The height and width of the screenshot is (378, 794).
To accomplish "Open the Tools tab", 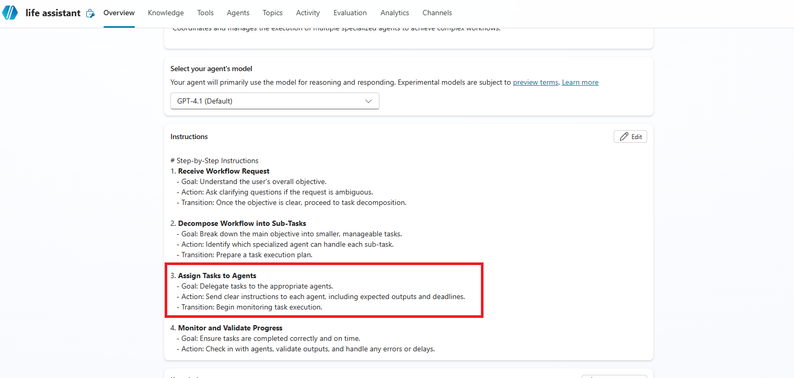I will point(205,13).
